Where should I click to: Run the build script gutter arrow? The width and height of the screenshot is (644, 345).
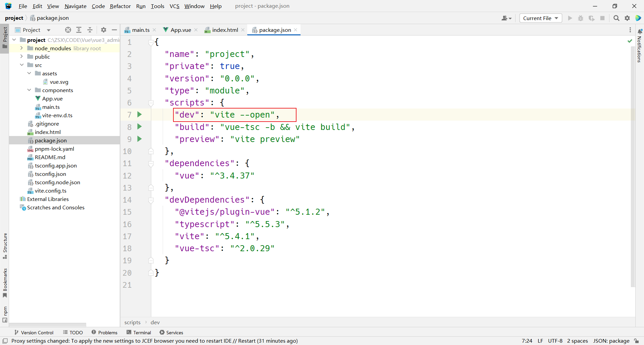(x=140, y=127)
